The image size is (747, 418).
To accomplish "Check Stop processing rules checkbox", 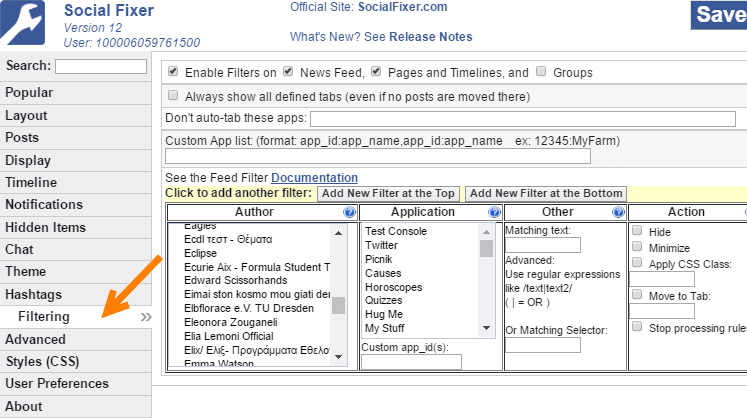I will [x=637, y=326].
